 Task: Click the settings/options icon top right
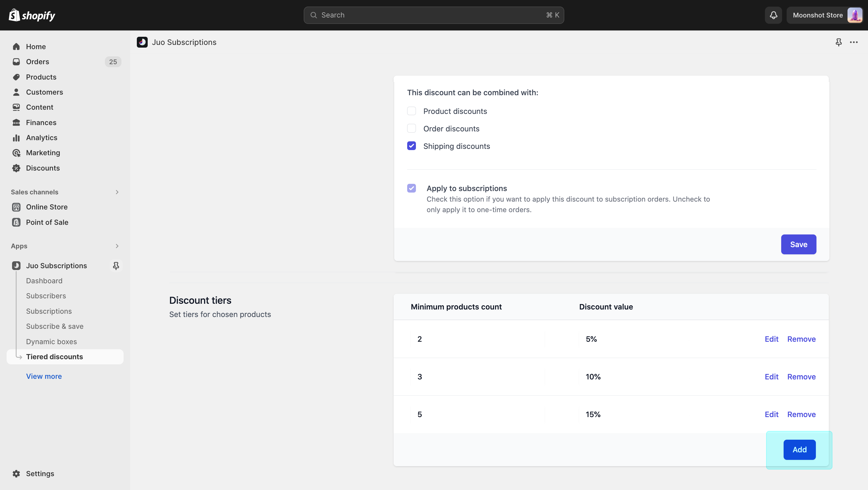(x=854, y=42)
